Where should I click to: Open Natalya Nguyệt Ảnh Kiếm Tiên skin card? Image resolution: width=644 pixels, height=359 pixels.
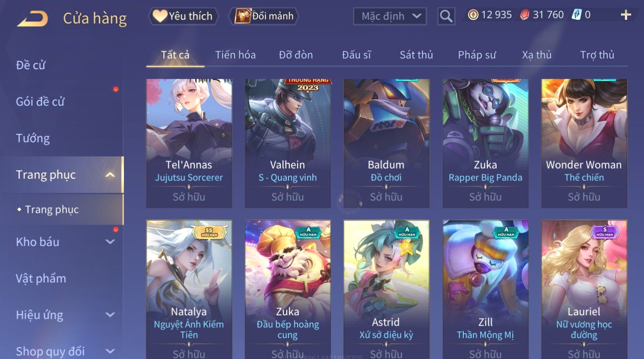coord(189,289)
